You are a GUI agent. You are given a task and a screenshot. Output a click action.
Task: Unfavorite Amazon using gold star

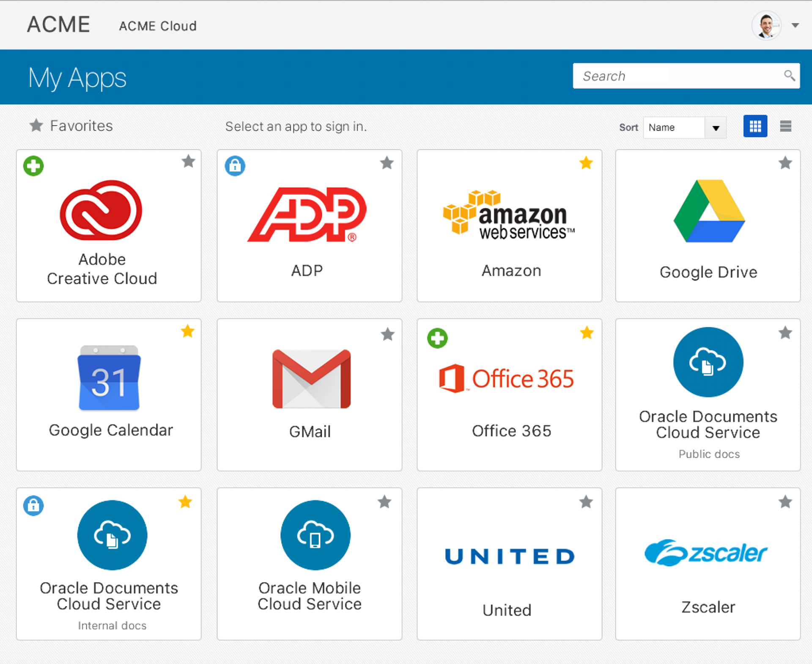tap(586, 163)
